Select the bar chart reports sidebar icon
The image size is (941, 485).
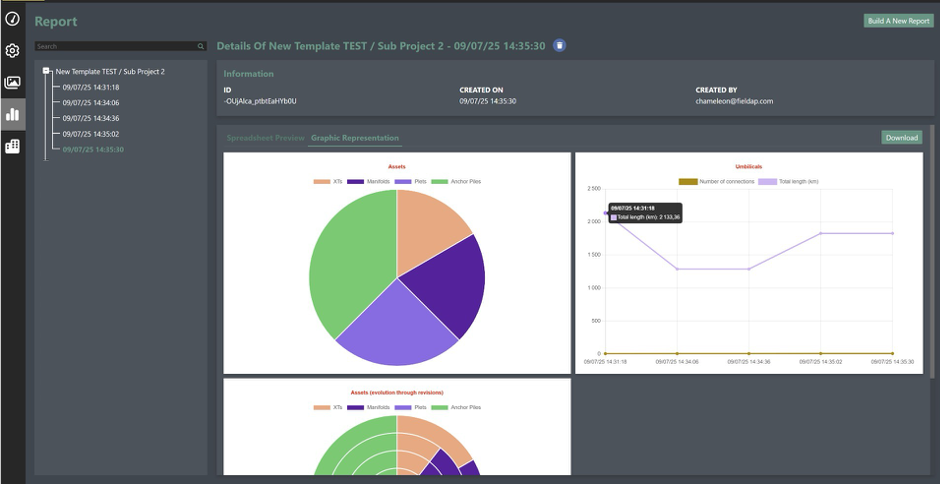tap(12, 114)
